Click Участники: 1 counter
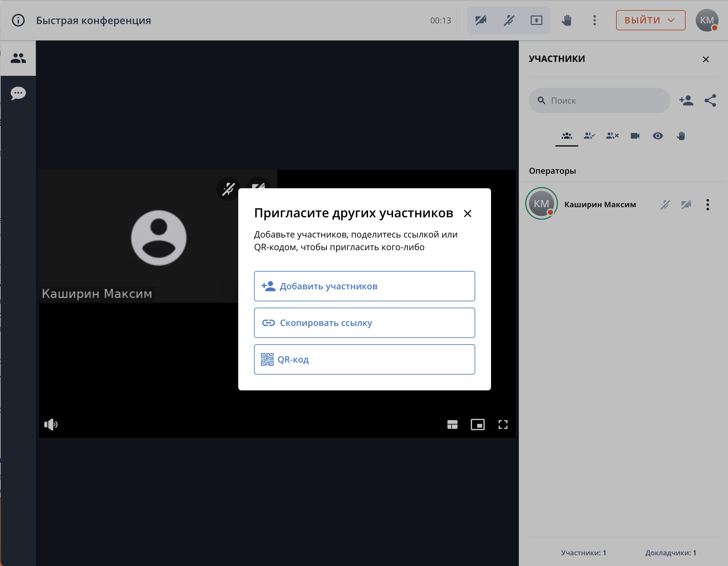This screenshot has height=566, width=728. coord(583,553)
